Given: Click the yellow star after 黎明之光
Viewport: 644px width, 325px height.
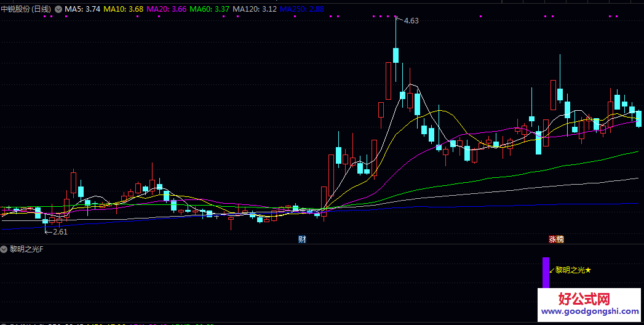Looking at the screenshot, I should pyautogui.click(x=588, y=270).
